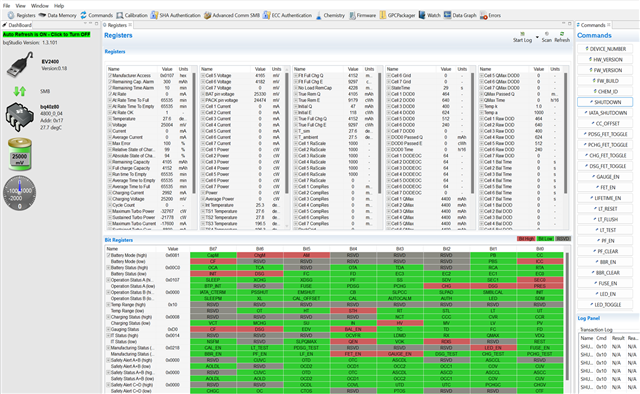Open SHA Authentication from the toolbar

(x=176, y=16)
